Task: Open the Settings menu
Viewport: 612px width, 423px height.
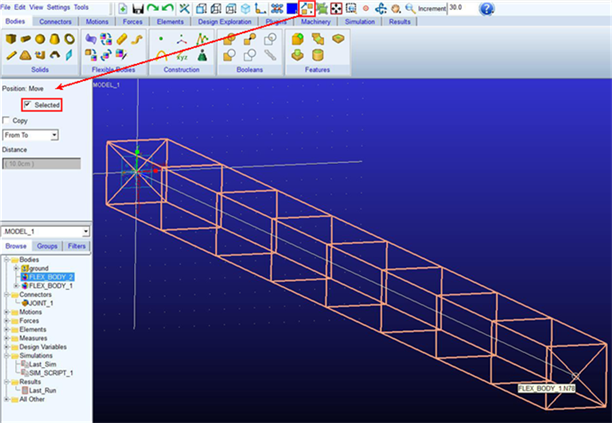Action: coord(58,7)
